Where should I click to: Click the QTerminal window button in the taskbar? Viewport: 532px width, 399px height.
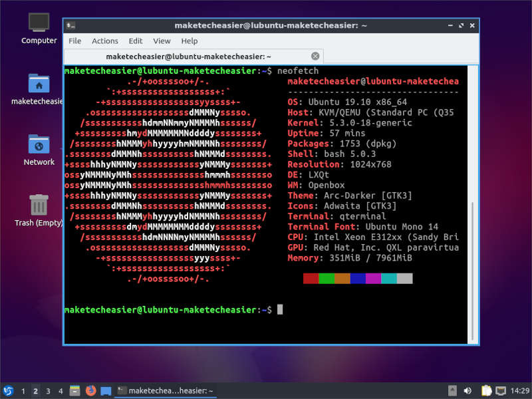pos(165,390)
